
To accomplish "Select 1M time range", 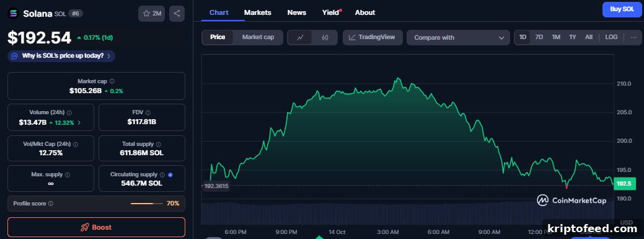I will point(556,37).
